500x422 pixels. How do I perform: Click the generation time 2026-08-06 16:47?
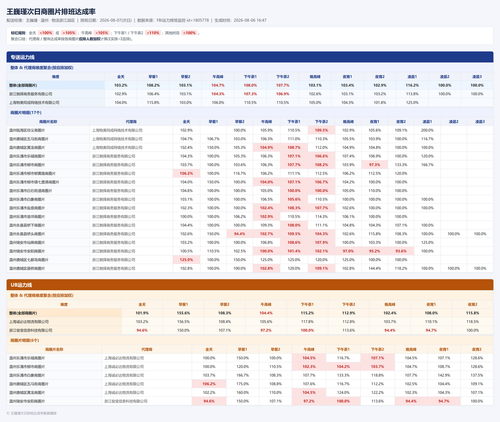pyautogui.click(x=250, y=20)
